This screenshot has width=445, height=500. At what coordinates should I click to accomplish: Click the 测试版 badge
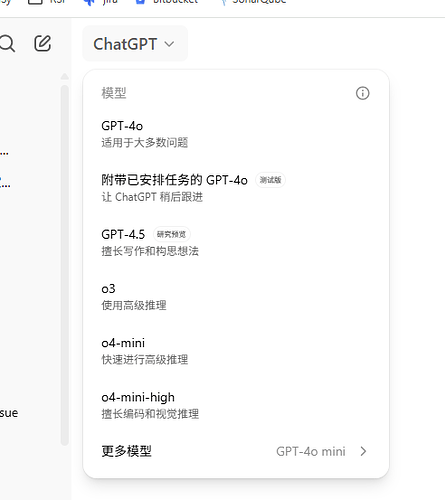(x=270, y=180)
